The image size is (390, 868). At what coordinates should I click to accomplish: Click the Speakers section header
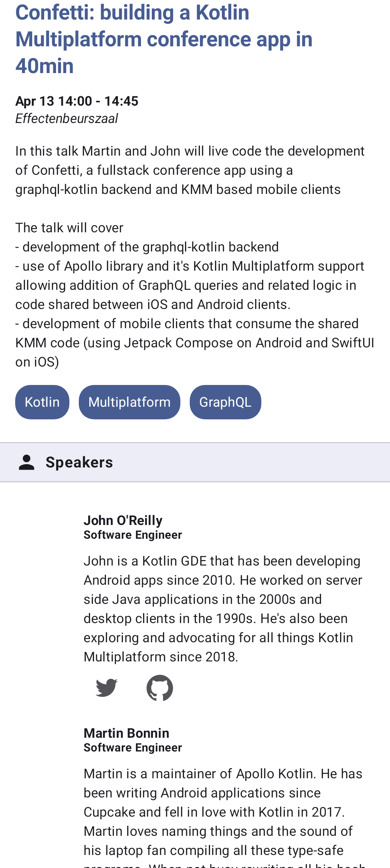(195, 462)
